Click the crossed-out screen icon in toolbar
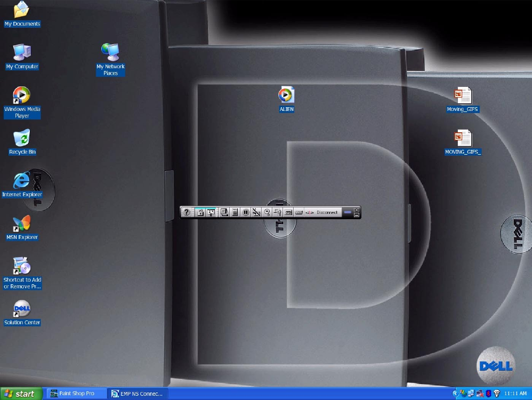532x400 pixels. pyautogui.click(x=256, y=212)
